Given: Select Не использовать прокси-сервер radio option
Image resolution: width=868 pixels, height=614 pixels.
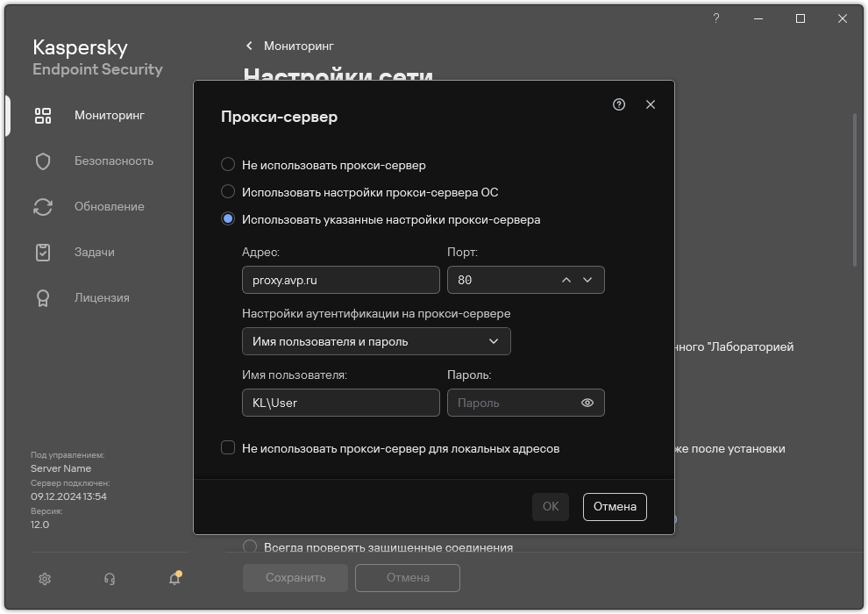Looking at the screenshot, I should [227, 164].
